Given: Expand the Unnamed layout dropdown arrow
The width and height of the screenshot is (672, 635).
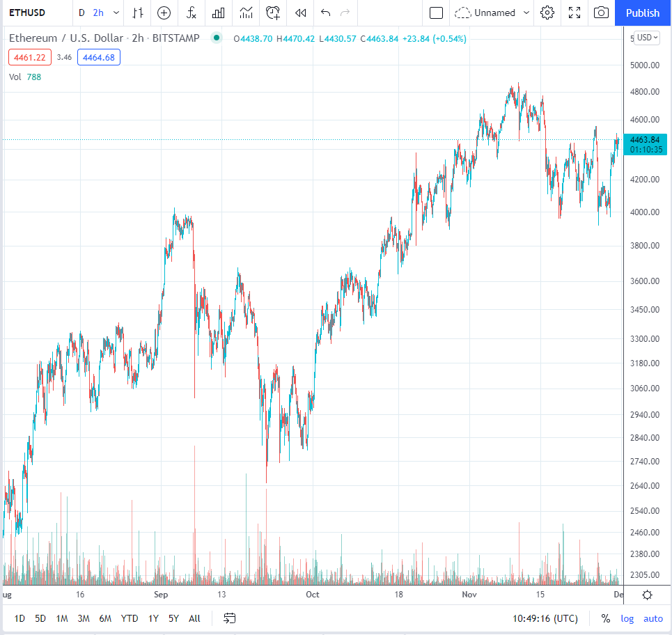Looking at the screenshot, I should (x=526, y=13).
